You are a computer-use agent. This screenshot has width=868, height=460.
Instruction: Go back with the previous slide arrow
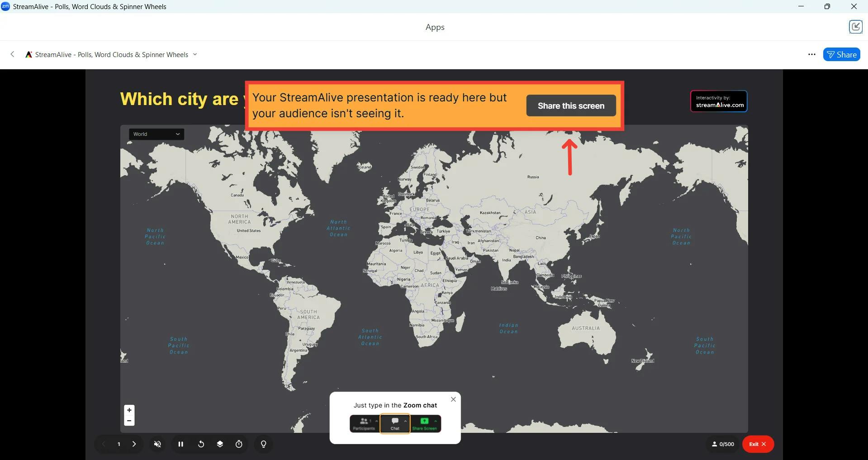click(104, 444)
